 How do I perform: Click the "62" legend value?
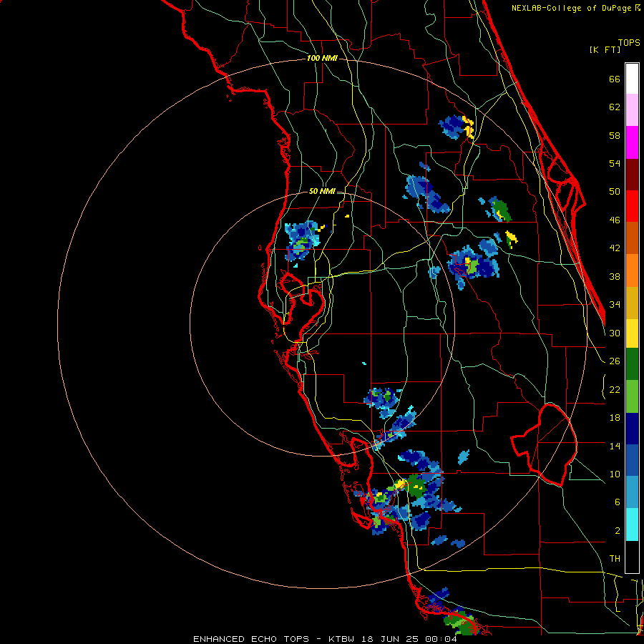pos(615,107)
